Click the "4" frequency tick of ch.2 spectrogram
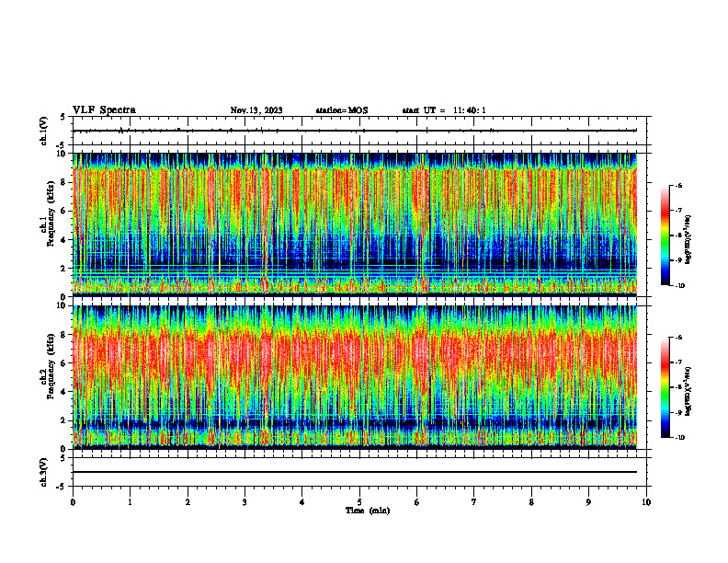Image resolution: width=728 pixels, height=563 pixels. (64, 392)
